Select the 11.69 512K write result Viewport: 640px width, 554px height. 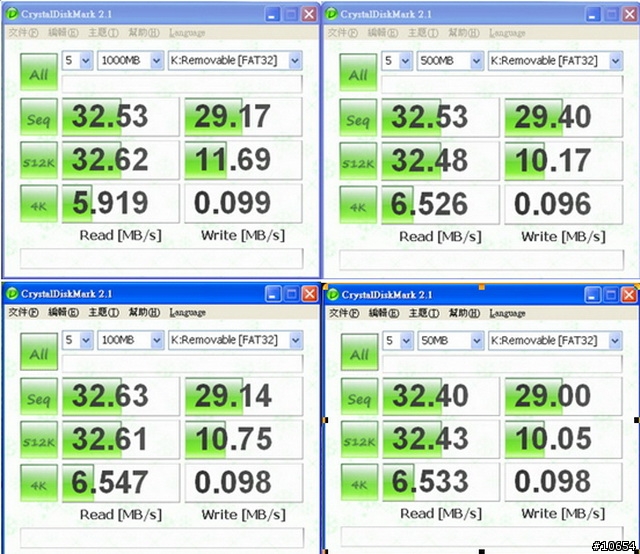click(244, 160)
